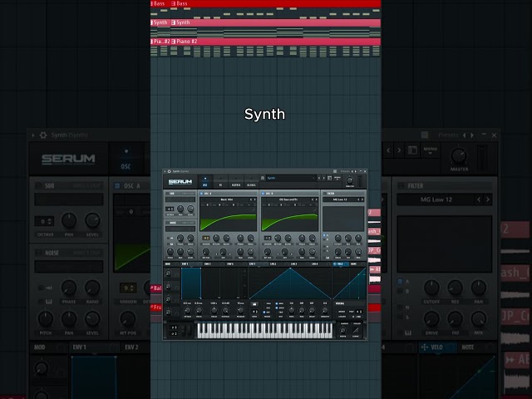Click the MASTER volume knob in small window
Screen dimensions: 532x399
tap(350, 180)
